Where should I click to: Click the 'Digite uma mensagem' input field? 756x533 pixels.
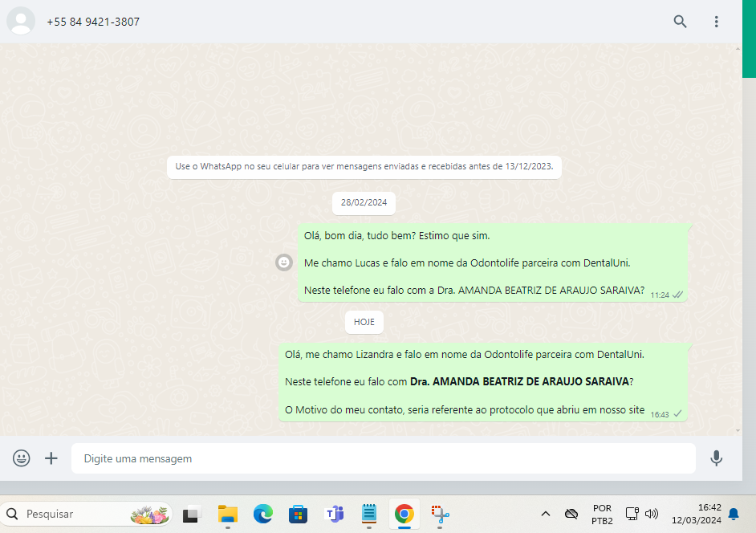383,458
